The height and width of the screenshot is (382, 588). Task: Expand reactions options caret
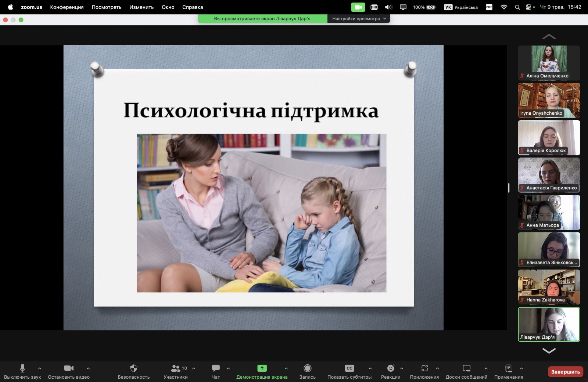[402, 368]
